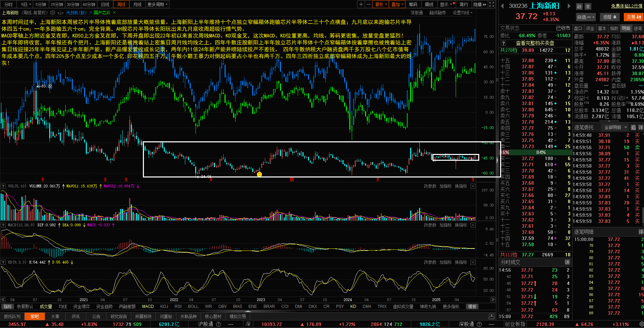The image size is (644, 328).
Task: Enable the KDJ indicator
Action: click(164, 306)
